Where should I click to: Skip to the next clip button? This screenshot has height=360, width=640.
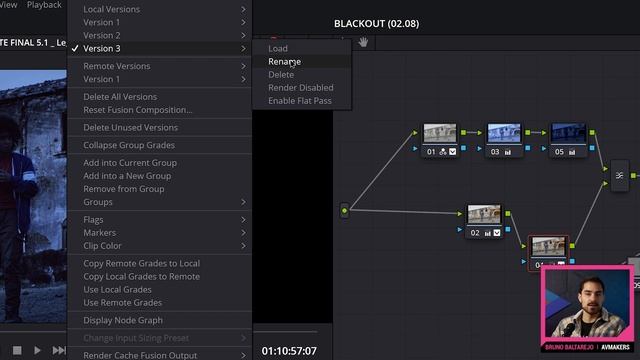[59, 350]
